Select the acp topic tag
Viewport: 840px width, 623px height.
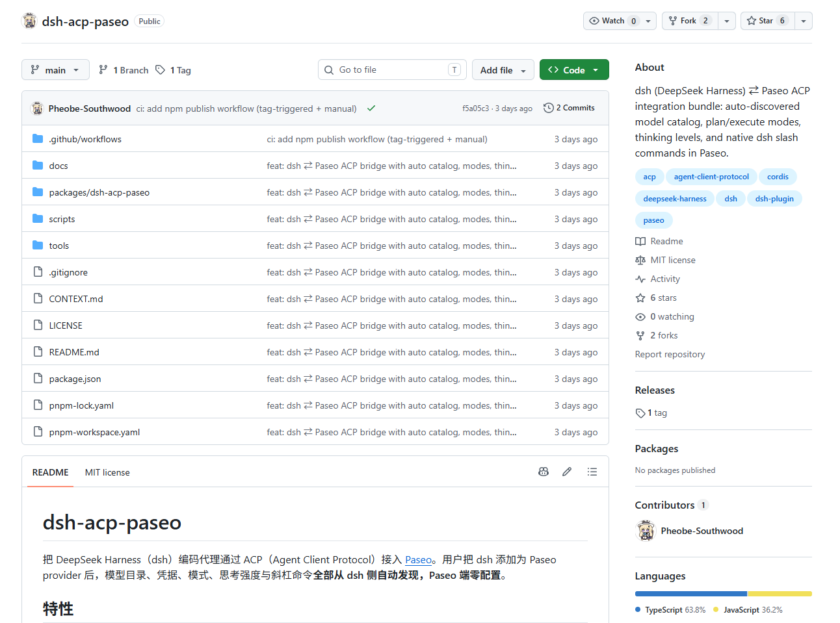(650, 177)
